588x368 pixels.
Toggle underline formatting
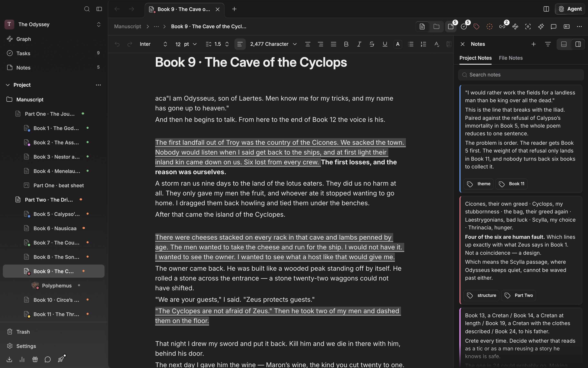pyautogui.click(x=385, y=44)
